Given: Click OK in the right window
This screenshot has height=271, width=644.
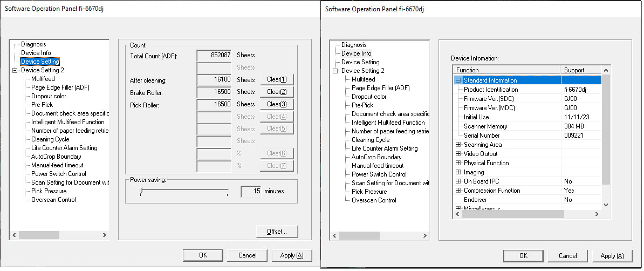Looking at the screenshot, I should tap(523, 256).
